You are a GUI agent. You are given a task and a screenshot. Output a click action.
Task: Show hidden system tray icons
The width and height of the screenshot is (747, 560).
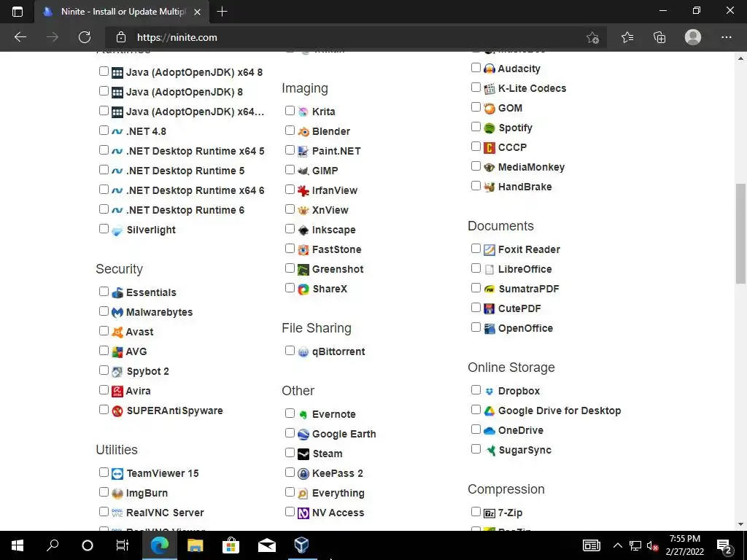[x=617, y=545]
